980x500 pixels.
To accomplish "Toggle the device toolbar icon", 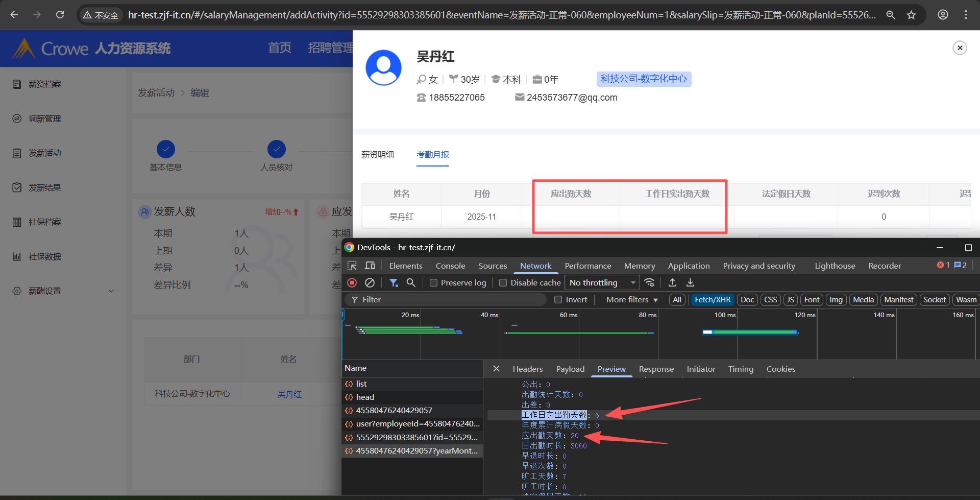I will pos(370,266).
